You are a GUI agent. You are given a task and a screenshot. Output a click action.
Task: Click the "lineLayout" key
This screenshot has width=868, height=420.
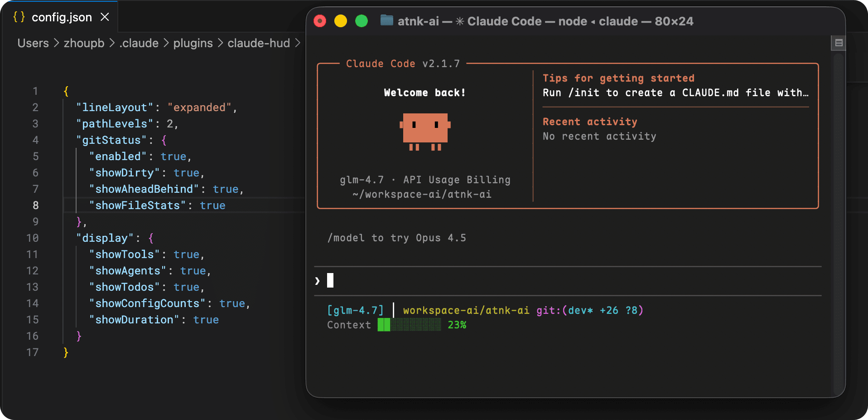pos(115,107)
